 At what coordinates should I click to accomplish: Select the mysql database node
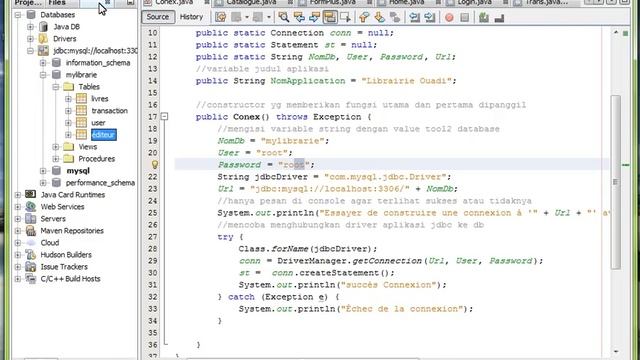tap(78, 171)
